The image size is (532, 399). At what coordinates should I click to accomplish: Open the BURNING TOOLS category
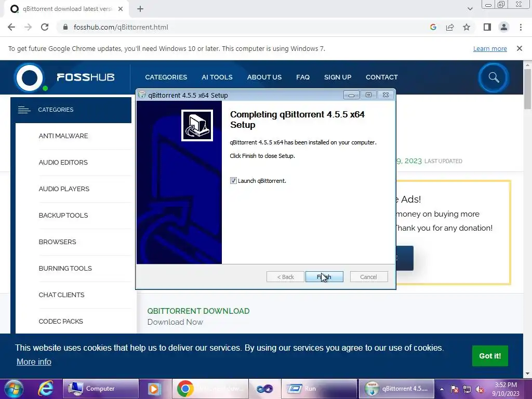tap(65, 269)
